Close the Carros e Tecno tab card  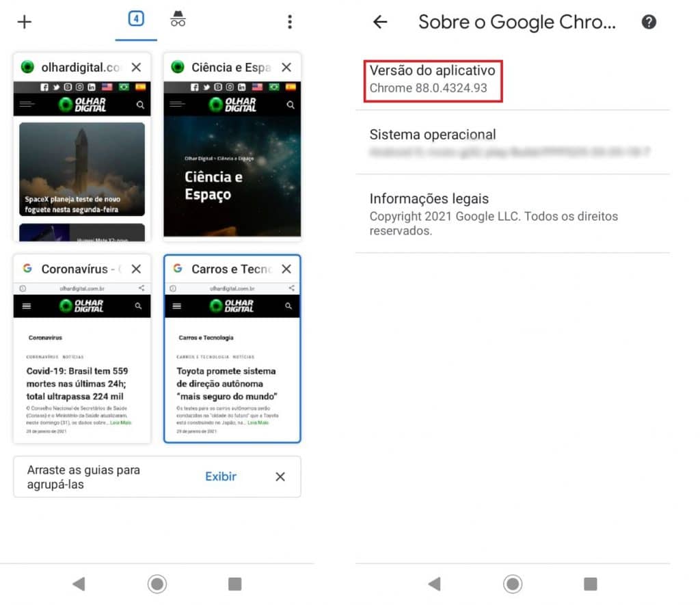286,269
